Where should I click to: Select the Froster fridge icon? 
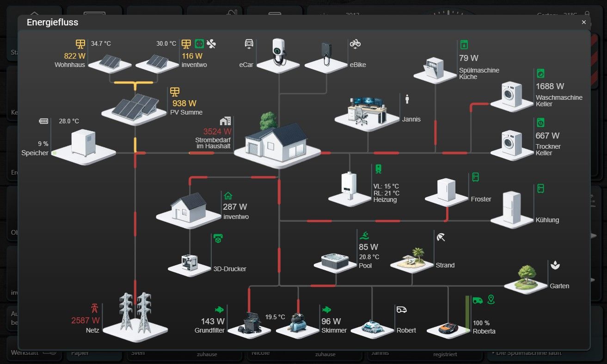(476, 177)
